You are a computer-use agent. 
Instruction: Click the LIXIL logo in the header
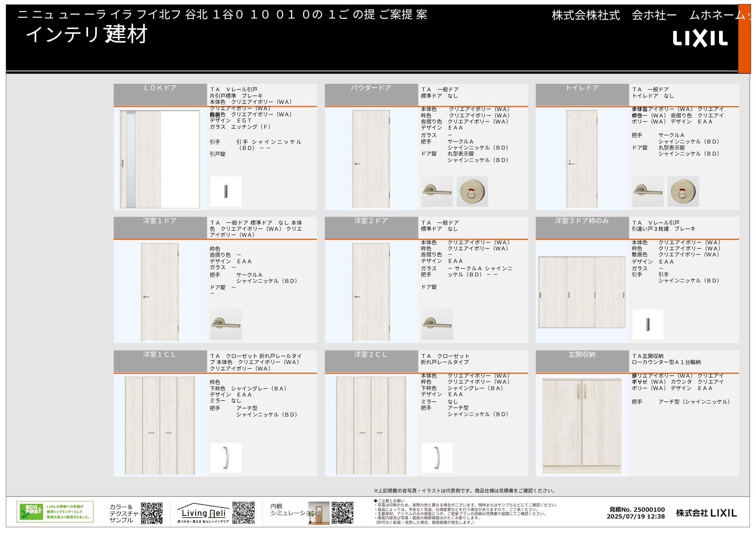(x=700, y=39)
